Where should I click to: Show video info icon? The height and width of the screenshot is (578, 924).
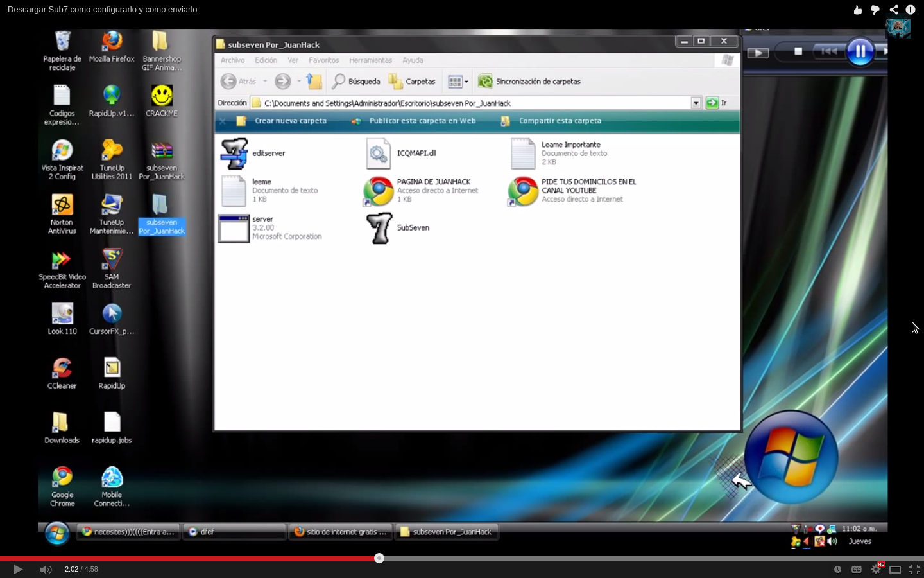click(911, 10)
